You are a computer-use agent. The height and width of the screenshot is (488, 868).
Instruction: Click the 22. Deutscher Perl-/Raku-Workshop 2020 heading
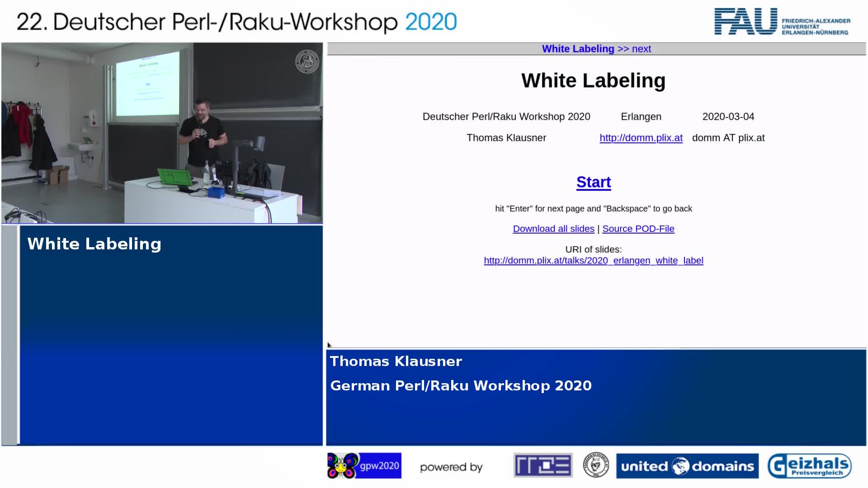(x=236, y=22)
